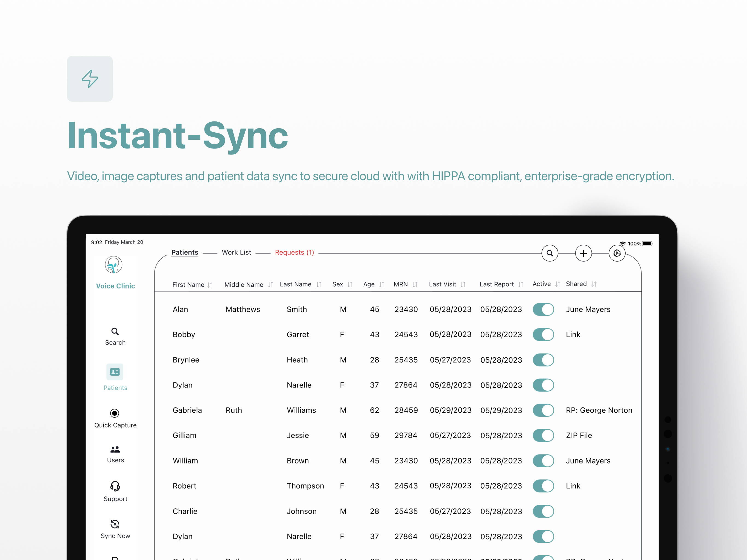Viewport: 747px width, 560px height.
Task: Click the 9:02 clock in status bar
Action: click(x=97, y=242)
